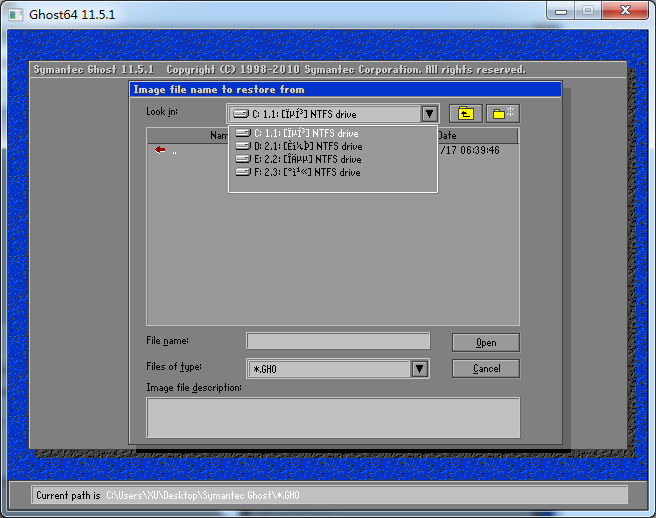Click the 06:39:46 date entry
The height and width of the screenshot is (518, 656).
click(x=469, y=150)
